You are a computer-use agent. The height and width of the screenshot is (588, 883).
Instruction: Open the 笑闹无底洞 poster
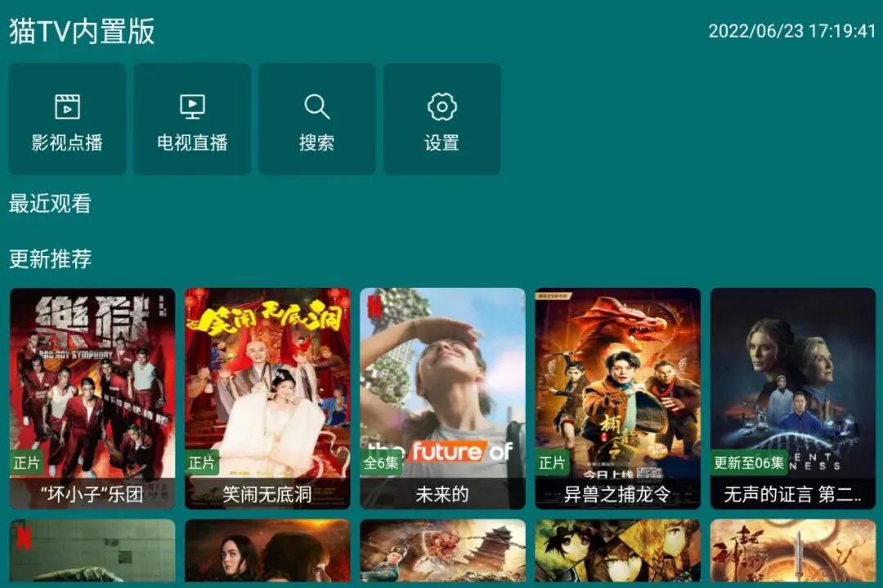pyautogui.click(x=267, y=399)
